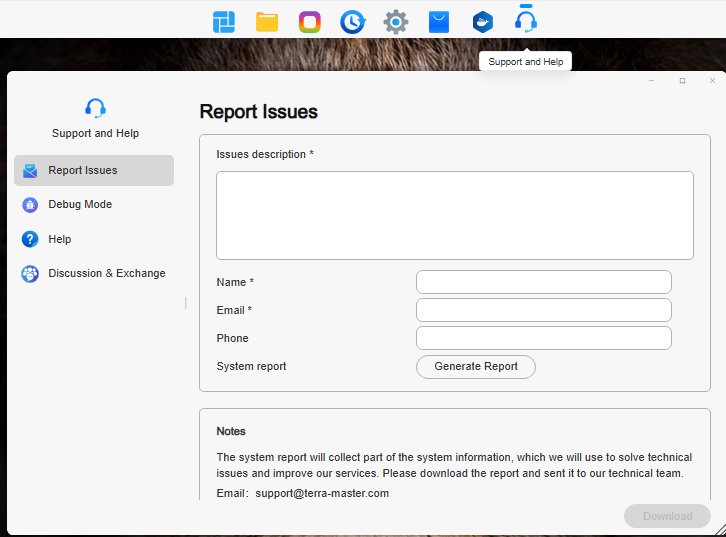The image size is (726, 537).
Task: Open the yellow File Manager folder icon
Action: click(267, 22)
